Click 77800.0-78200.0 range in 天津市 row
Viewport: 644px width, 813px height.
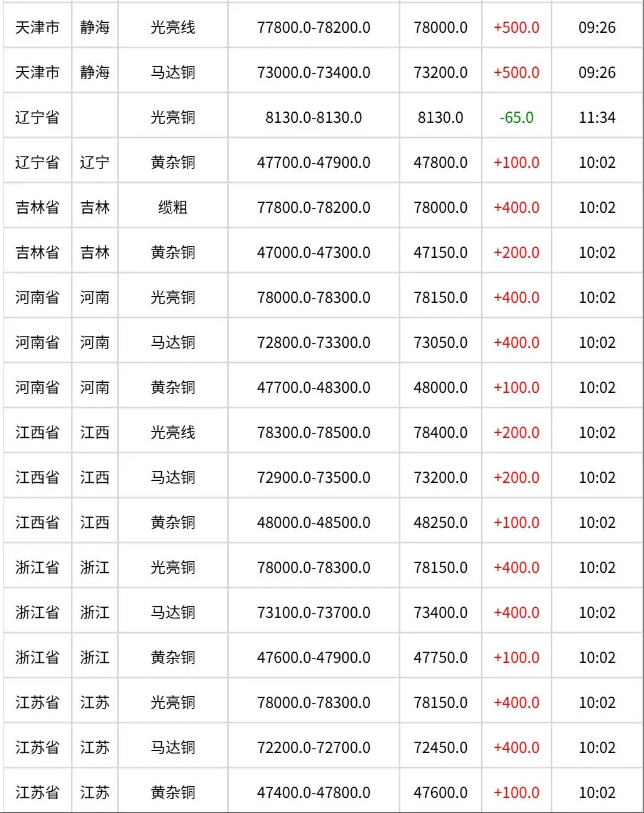click(314, 27)
